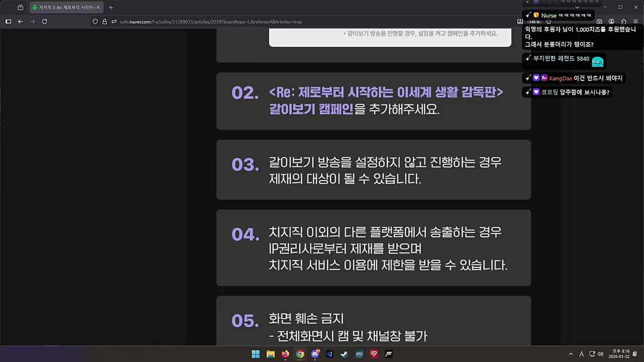The height and width of the screenshot is (362, 644).
Task: Open Discord from the taskbar
Action: coord(315,354)
